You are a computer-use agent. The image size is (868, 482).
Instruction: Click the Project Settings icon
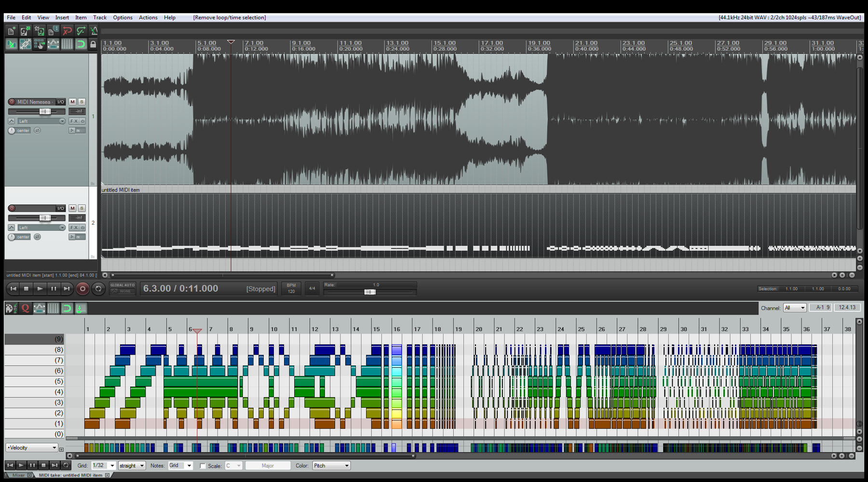pos(53,31)
